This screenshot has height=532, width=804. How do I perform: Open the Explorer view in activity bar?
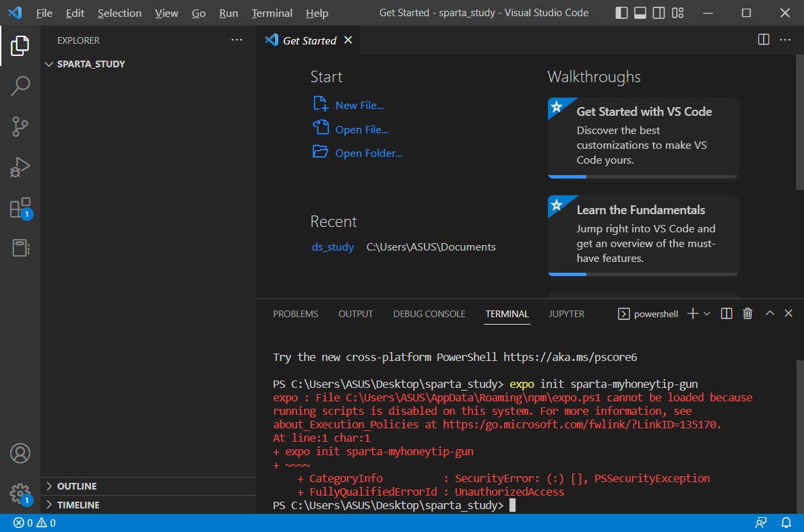click(x=20, y=46)
